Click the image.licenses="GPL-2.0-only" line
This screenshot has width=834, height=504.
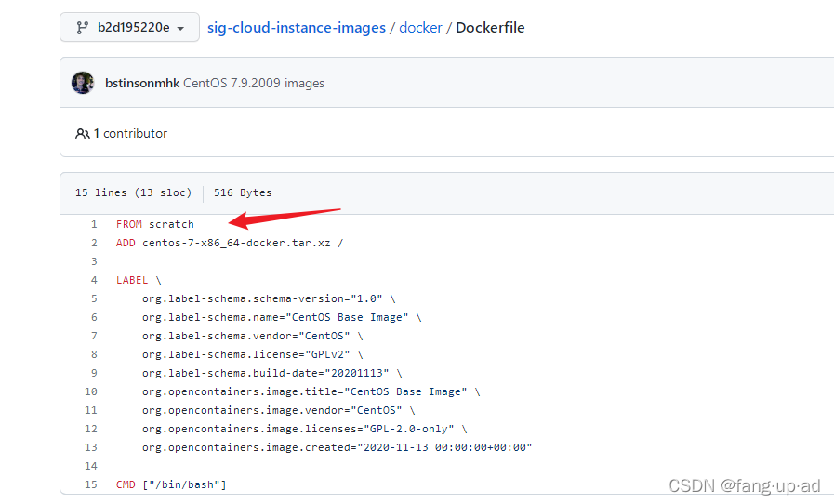(x=305, y=429)
